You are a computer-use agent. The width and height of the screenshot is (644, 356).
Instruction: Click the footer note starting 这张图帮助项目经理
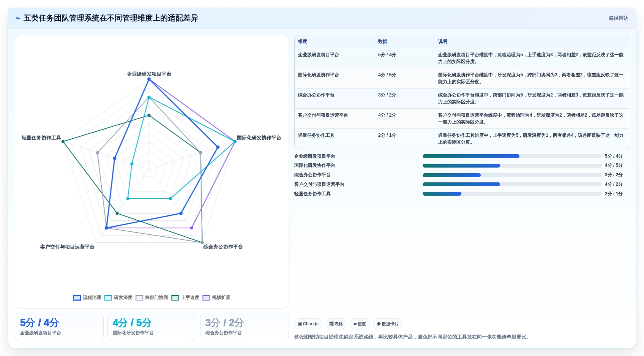tap(412, 337)
